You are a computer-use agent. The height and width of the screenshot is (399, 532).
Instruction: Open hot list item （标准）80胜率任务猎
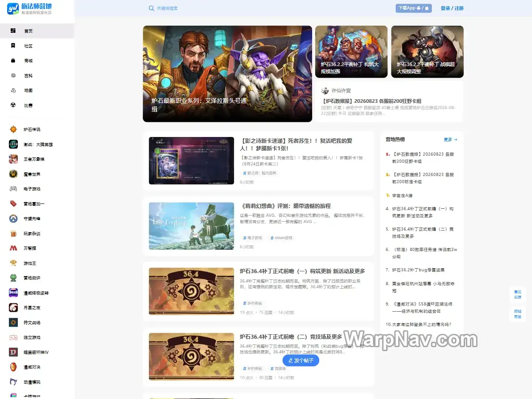click(424, 253)
